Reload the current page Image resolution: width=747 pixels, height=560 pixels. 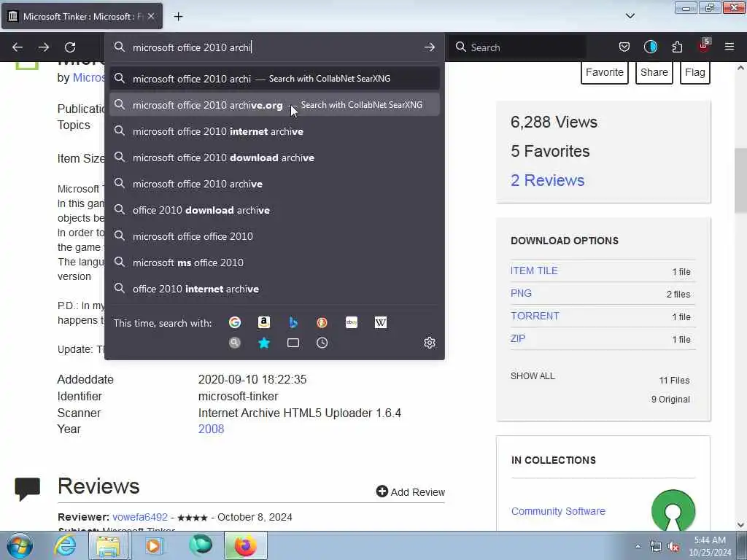click(70, 47)
